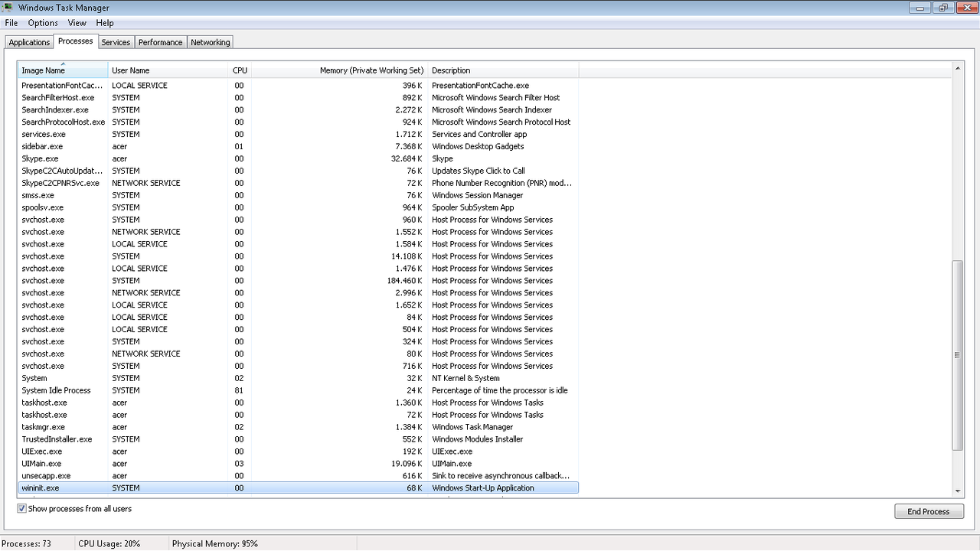The image size is (980, 551).
Task: Open the File menu
Action: [11, 23]
